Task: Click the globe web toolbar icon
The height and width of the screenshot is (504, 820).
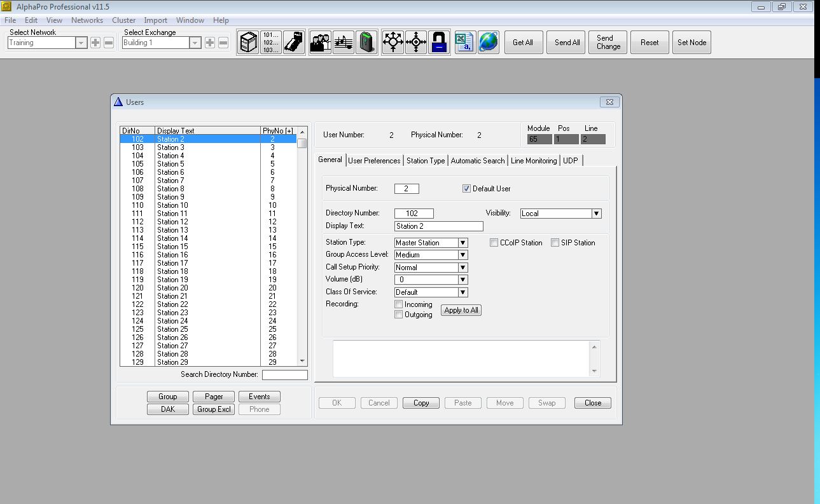Action: coord(488,43)
